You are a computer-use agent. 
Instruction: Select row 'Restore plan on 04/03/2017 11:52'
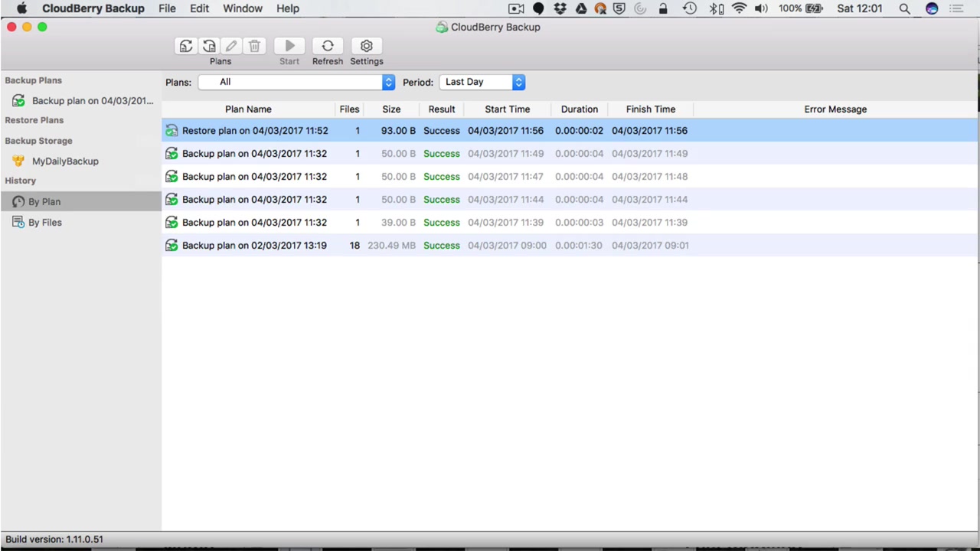570,131
